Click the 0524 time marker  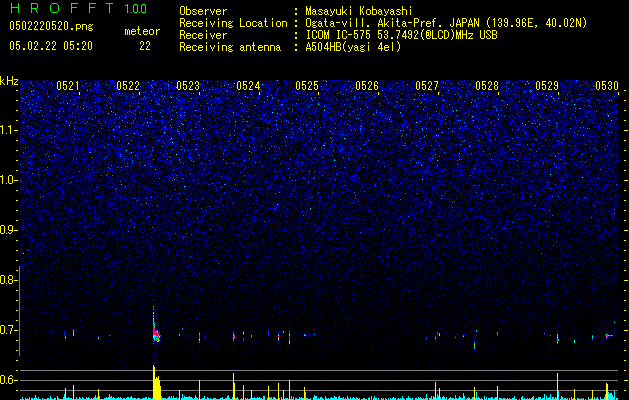coord(248,86)
